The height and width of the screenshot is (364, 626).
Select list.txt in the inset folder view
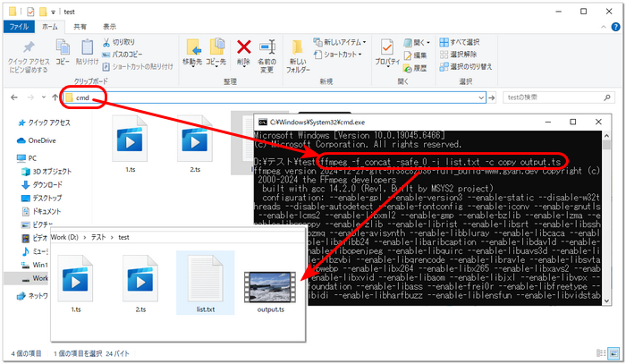coord(205,283)
